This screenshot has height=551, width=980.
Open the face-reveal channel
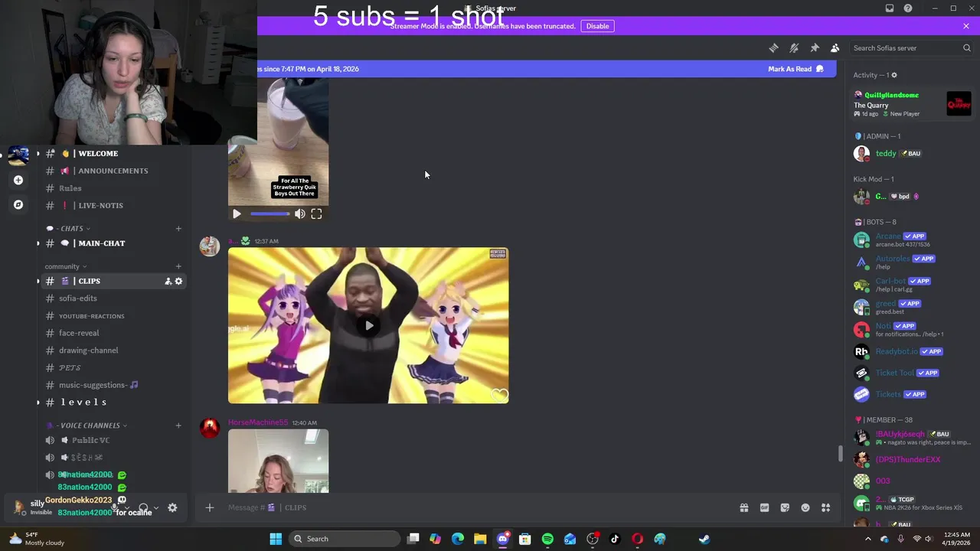[112, 333]
